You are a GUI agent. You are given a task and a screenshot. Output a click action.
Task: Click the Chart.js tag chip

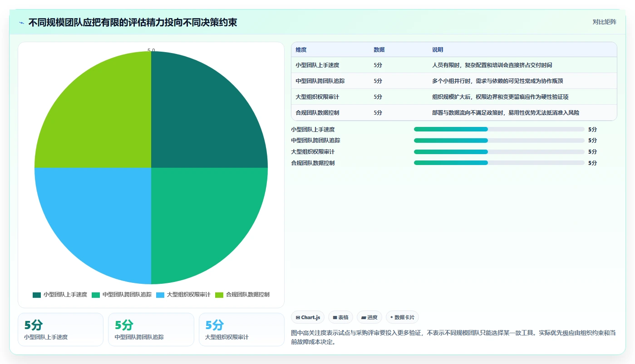coord(308,317)
